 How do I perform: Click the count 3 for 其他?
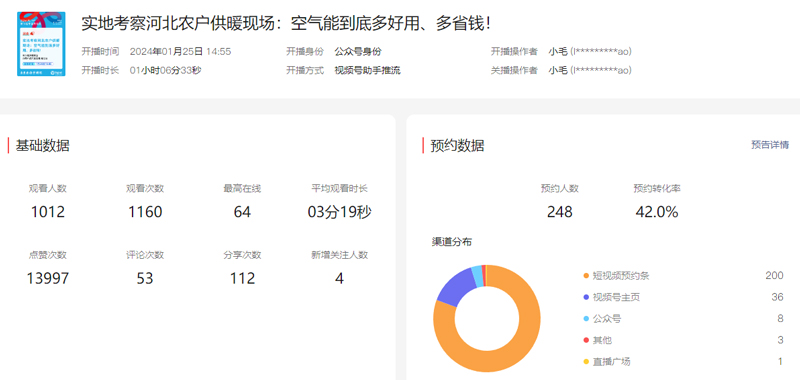pyautogui.click(x=780, y=340)
